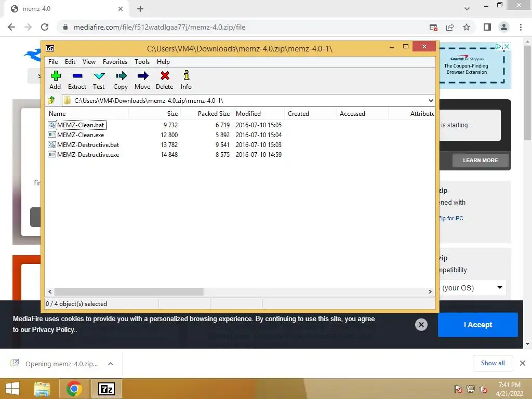
Task: Open Windows Start button
Action: (x=12, y=389)
